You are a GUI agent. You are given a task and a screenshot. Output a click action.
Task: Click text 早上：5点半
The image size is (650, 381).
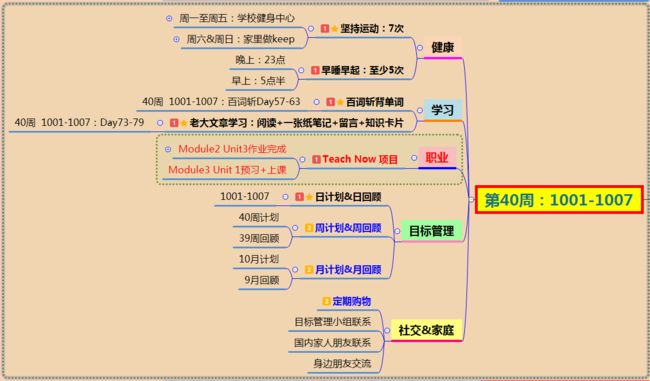pos(258,81)
